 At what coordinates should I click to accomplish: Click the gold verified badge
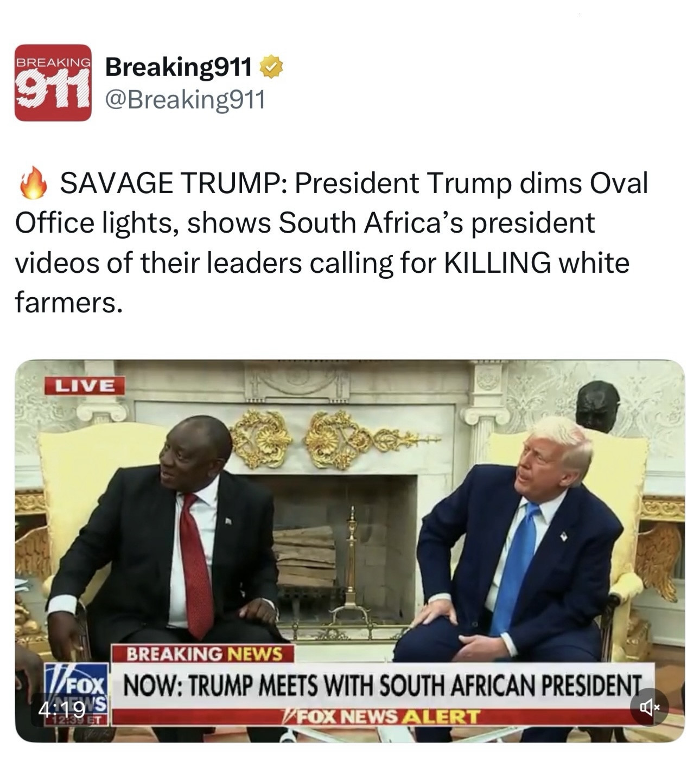(271, 67)
